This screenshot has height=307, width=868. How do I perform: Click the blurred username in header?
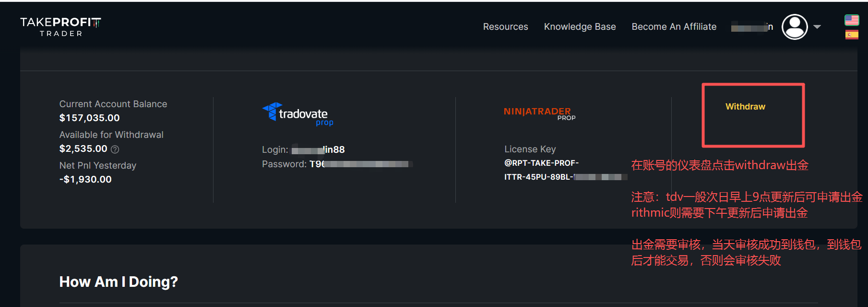pyautogui.click(x=752, y=27)
